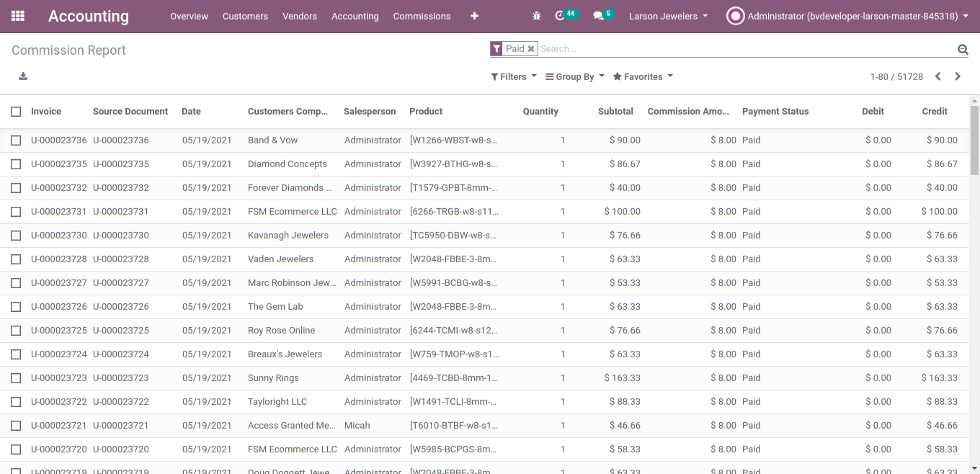
Task: Open the debug bug icon menu
Action: tap(536, 16)
